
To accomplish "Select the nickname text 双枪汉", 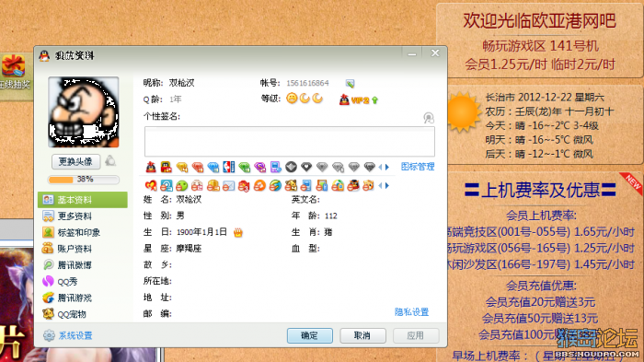I will (181, 83).
